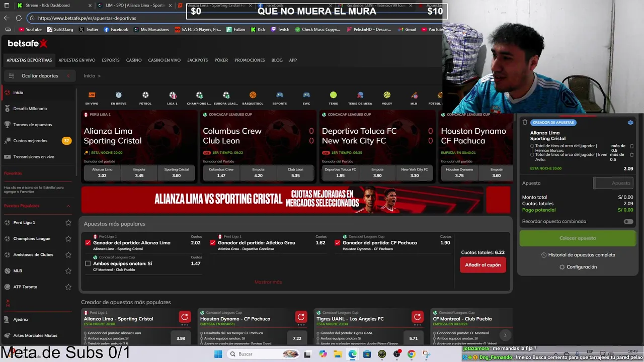Show next bet builder cards arrow
Image resolution: width=644 pixels, height=362 pixels.
tap(505, 335)
